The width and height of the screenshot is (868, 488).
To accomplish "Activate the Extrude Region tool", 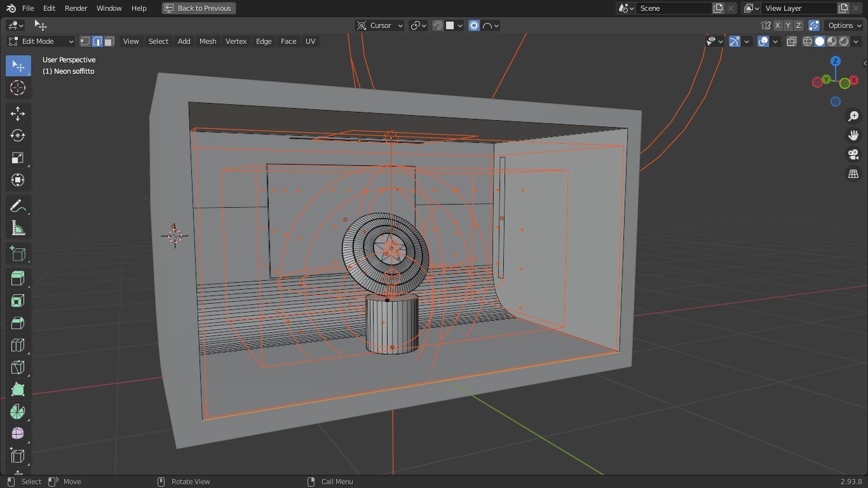I will pos(18,278).
